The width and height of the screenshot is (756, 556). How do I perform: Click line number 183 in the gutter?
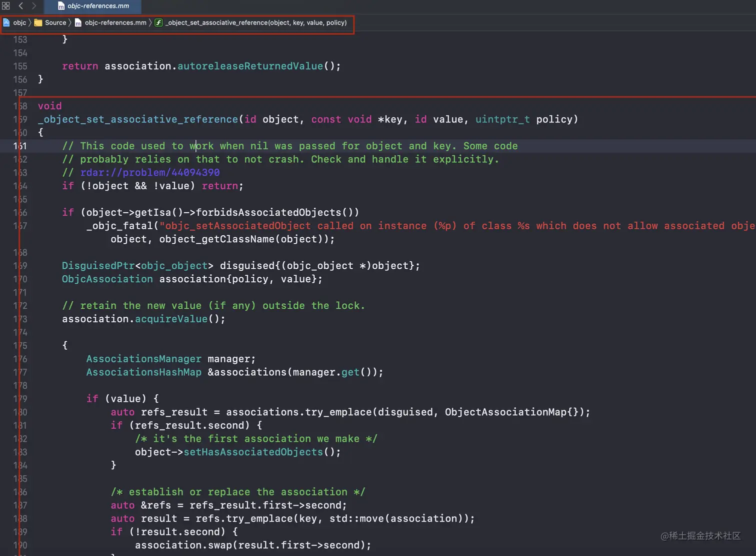[x=20, y=452]
